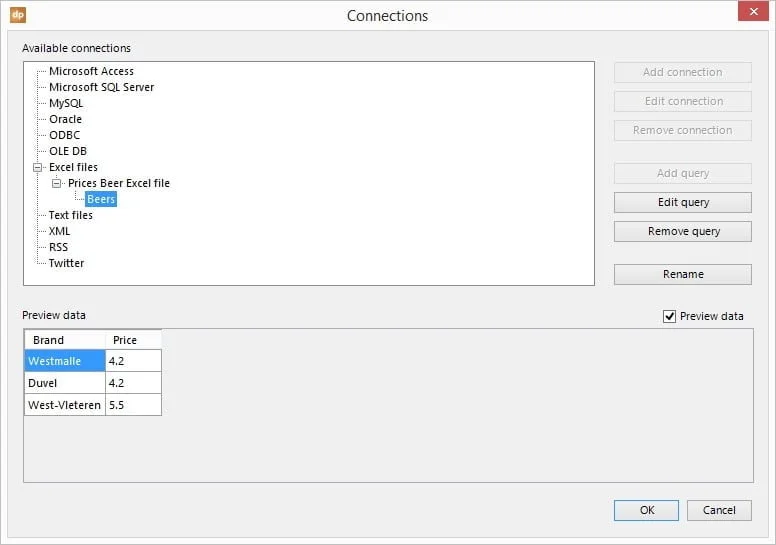776x545 pixels.
Task: Confirm with the OK button
Action: [646, 510]
